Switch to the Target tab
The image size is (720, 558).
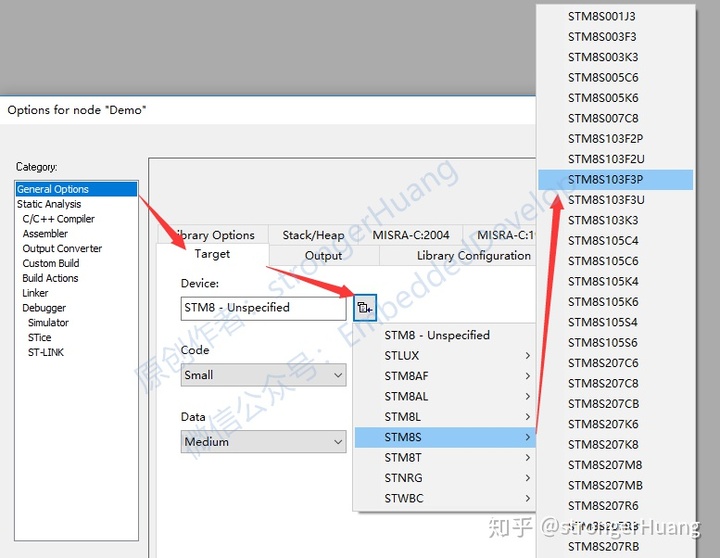coord(212,254)
